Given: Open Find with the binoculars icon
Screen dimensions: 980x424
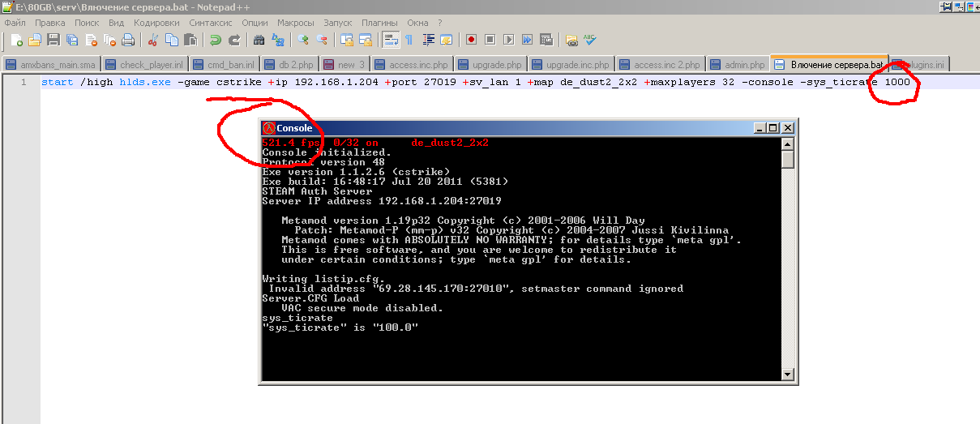Looking at the screenshot, I should [x=259, y=40].
